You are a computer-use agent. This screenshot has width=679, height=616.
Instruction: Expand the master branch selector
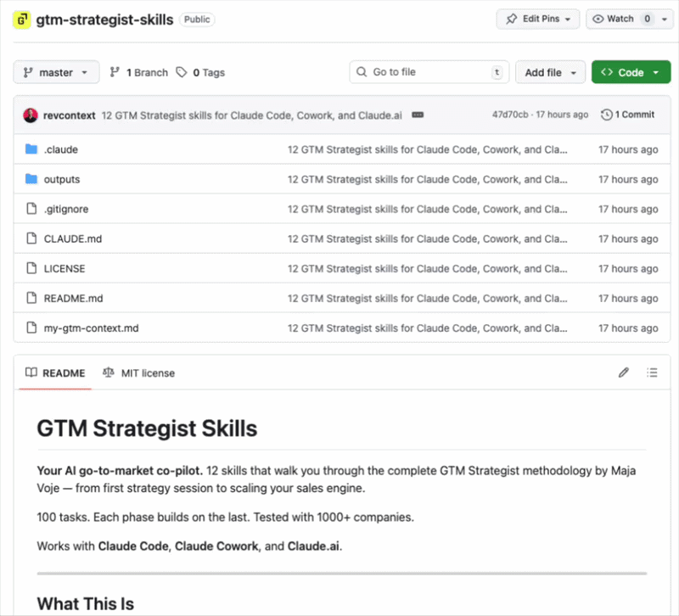click(x=56, y=73)
